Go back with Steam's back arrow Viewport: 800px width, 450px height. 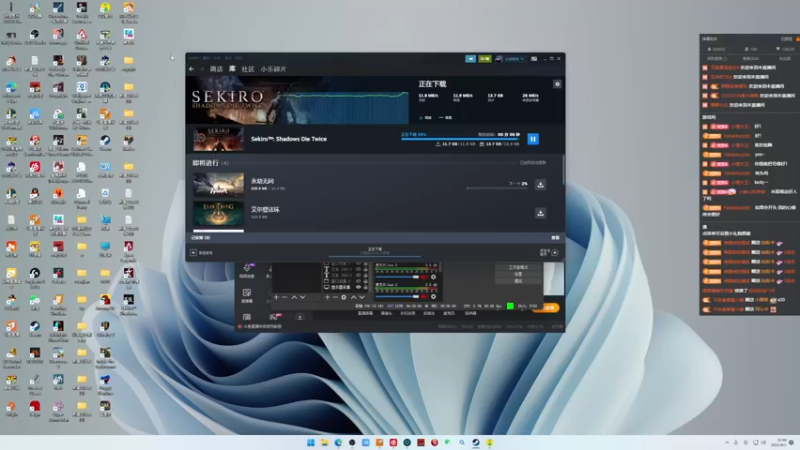click(191, 69)
